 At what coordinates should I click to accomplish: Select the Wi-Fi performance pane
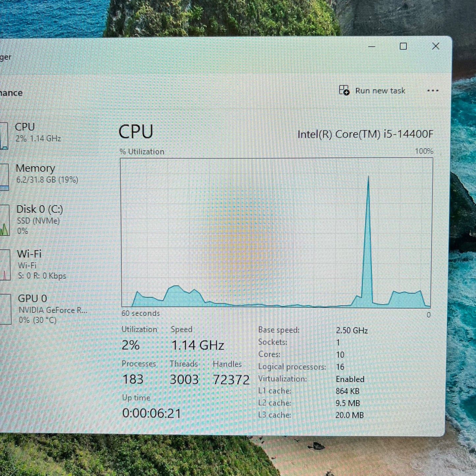coord(40,264)
